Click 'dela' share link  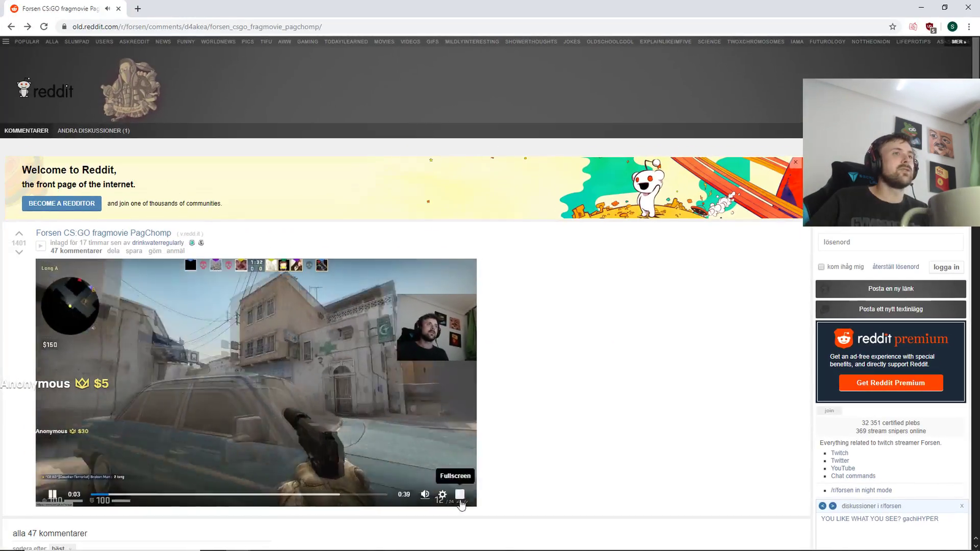[113, 251]
